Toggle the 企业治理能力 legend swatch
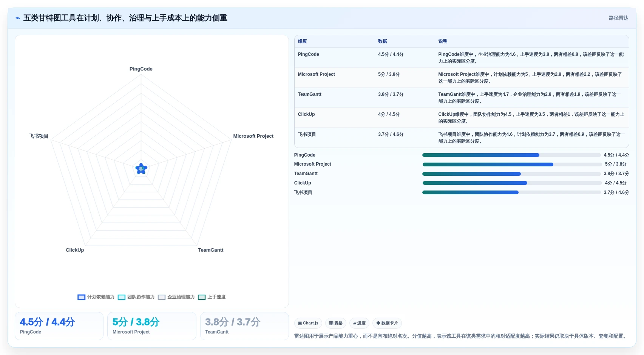Image resolution: width=644 pixels, height=355 pixels. 162,297
